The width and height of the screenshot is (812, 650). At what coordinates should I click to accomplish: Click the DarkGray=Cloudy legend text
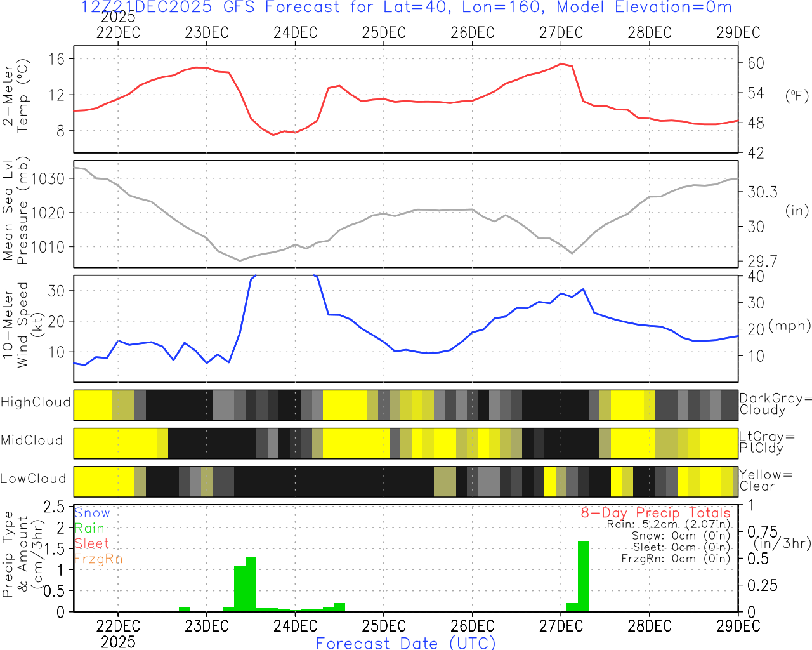pos(775,404)
